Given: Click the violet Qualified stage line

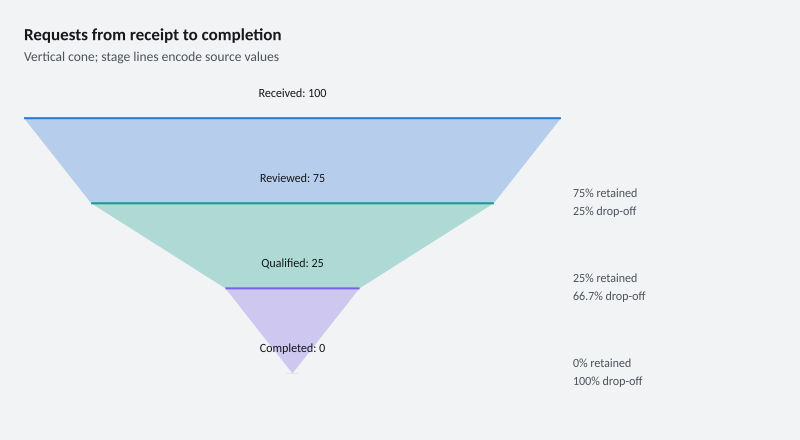Looking at the screenshot, I should (x=292, y=288).
